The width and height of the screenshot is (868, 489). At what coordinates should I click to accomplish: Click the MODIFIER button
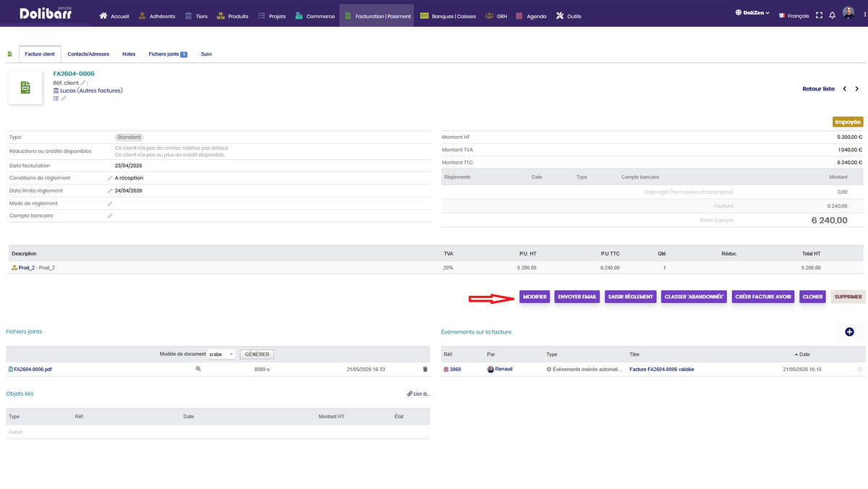(535, 297)
